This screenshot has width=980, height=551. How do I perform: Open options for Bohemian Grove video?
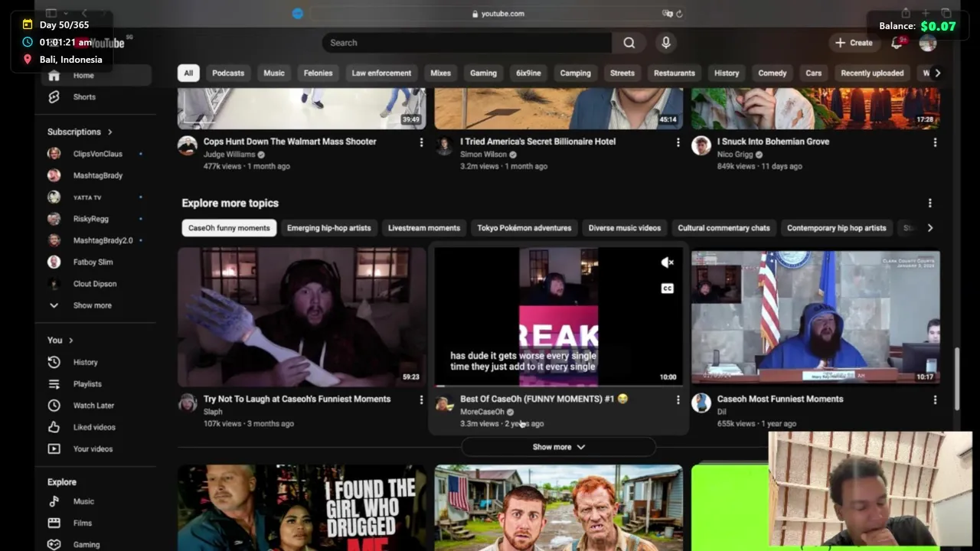(x=935, y=142)
